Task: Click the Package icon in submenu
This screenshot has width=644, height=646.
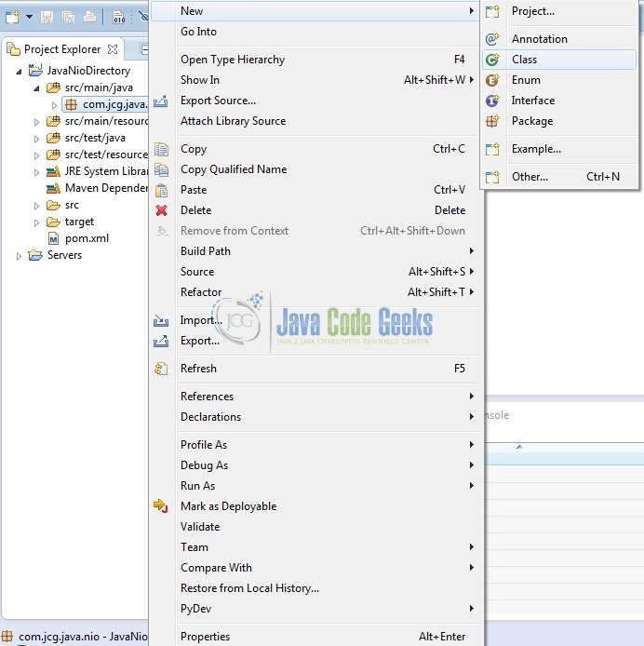Action: (492, 121)
